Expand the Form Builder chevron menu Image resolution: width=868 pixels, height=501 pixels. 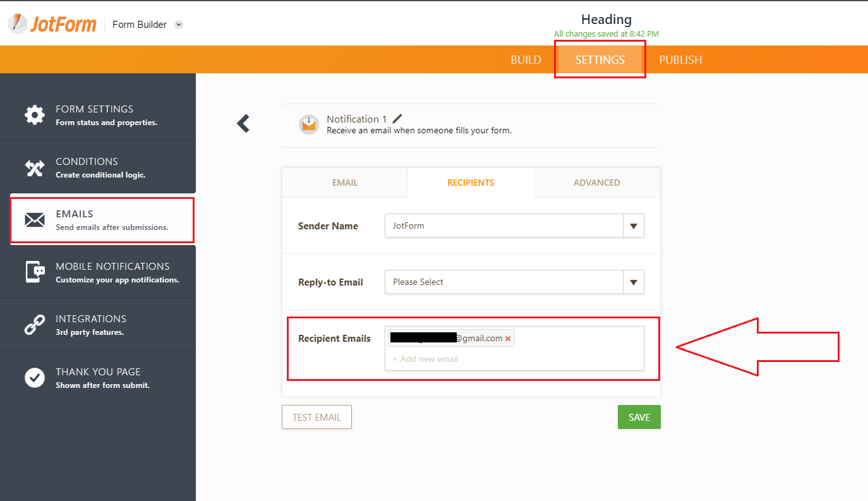(x=178, y=25)
